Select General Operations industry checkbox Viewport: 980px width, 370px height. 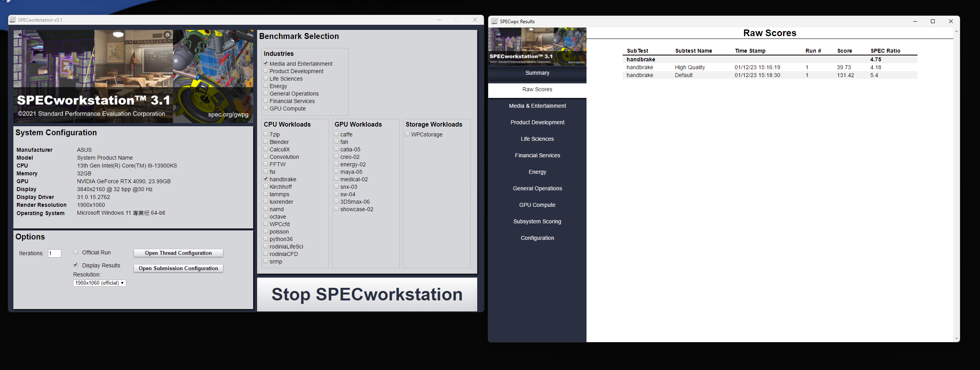[x=266, y=93]
